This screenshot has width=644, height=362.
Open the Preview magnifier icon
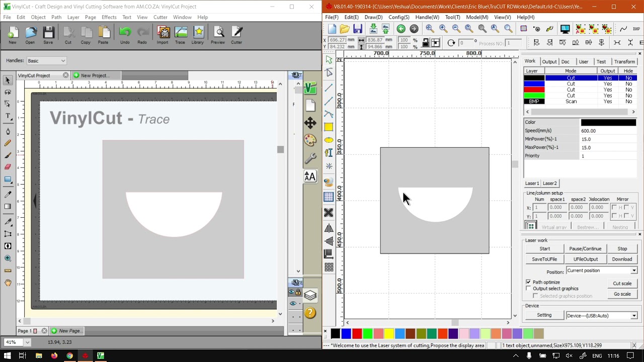click(218, 35)
